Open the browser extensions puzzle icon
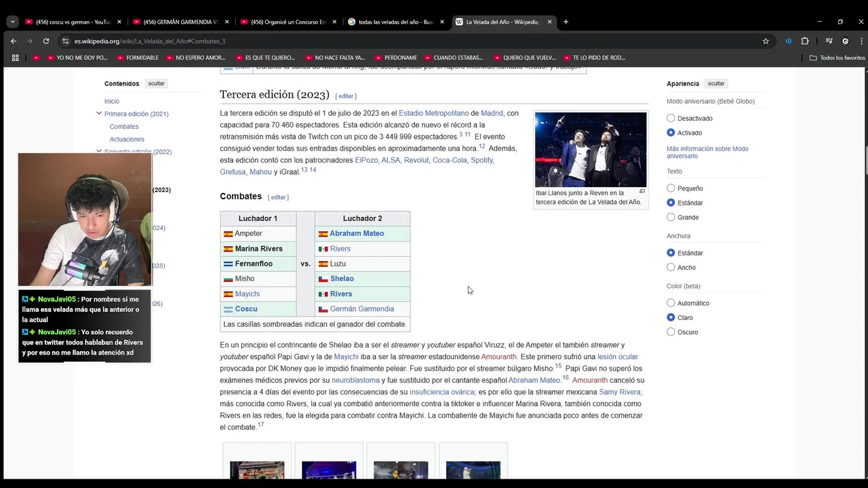Viewport: 868px width, 488px height. (805, 41)
